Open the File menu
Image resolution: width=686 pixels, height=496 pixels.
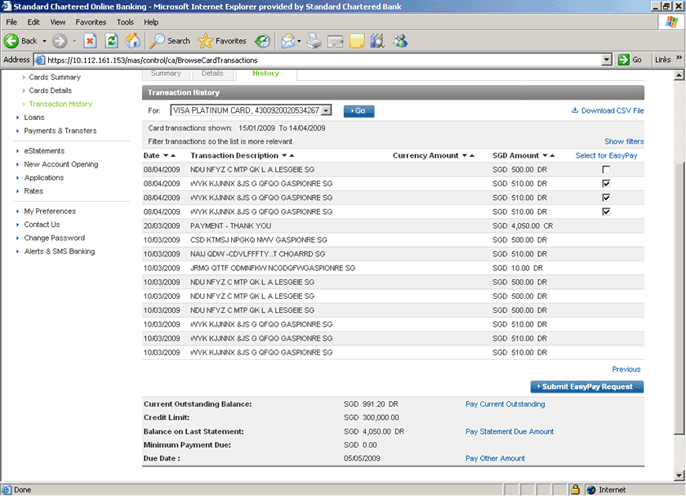point(11,22)
